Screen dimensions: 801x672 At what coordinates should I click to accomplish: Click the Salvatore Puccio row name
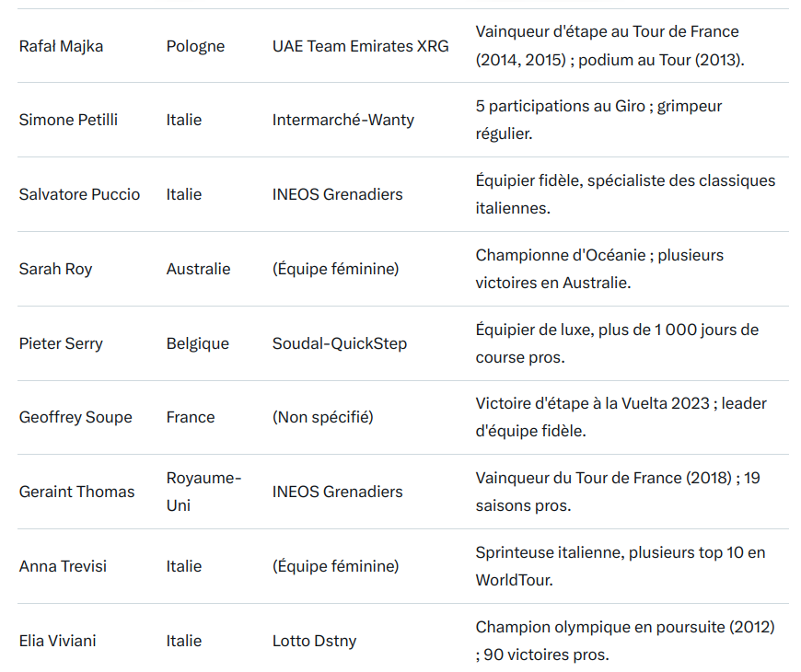[x=79, y=194]
